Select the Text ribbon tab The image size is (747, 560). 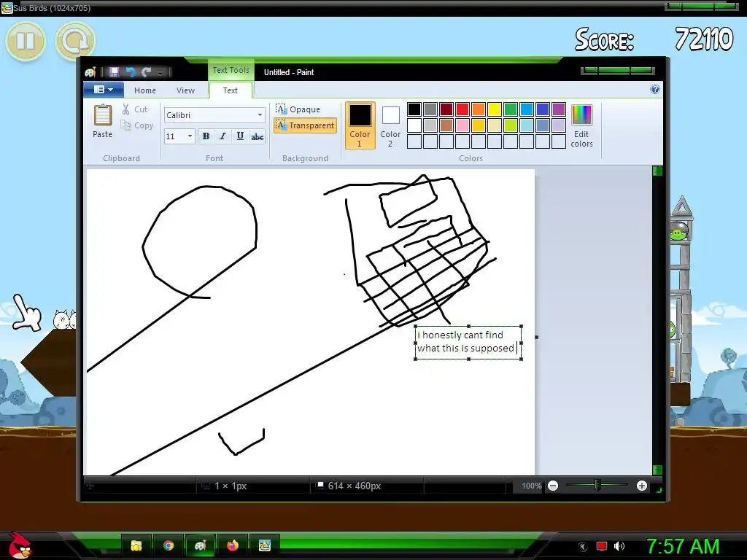[230, 90]
